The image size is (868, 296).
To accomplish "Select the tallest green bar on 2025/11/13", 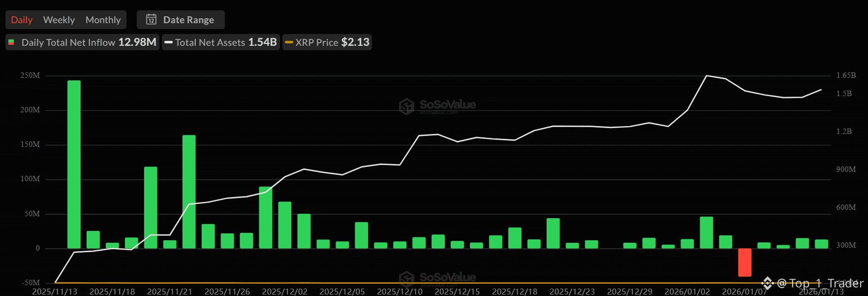I will point(74,164).
